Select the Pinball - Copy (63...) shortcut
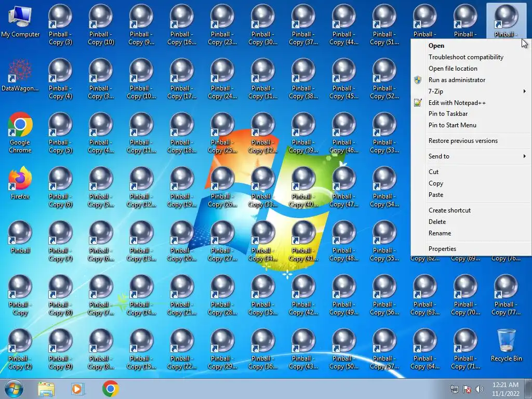This screenshot has height=399, width=532. tap(425, 295)
